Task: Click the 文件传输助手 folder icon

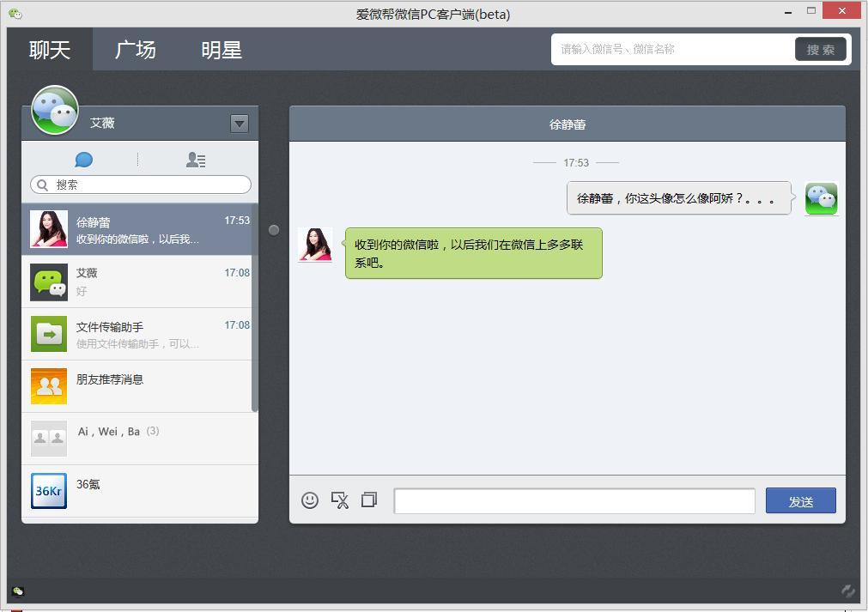Action: [x=49, y=334]
